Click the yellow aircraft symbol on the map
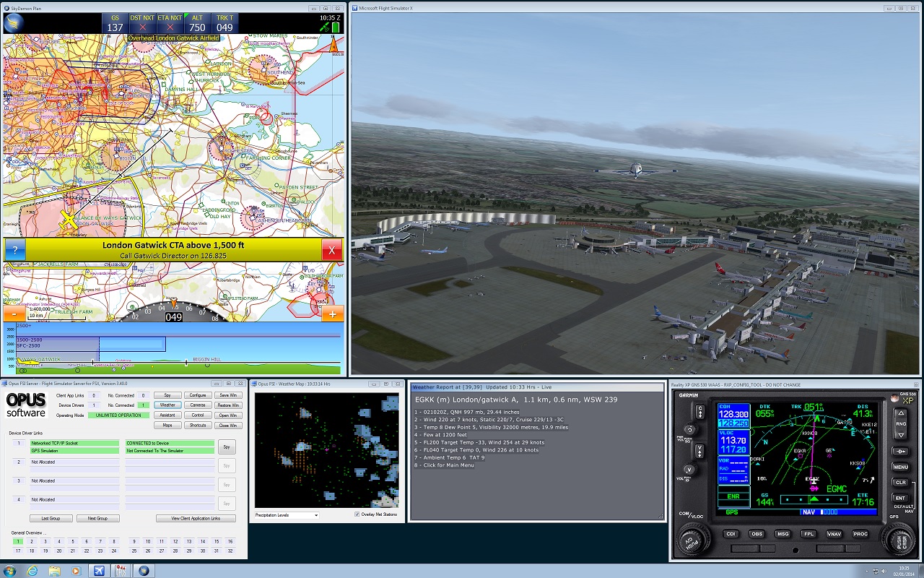The image size is (924, 578). click(69, 219)
